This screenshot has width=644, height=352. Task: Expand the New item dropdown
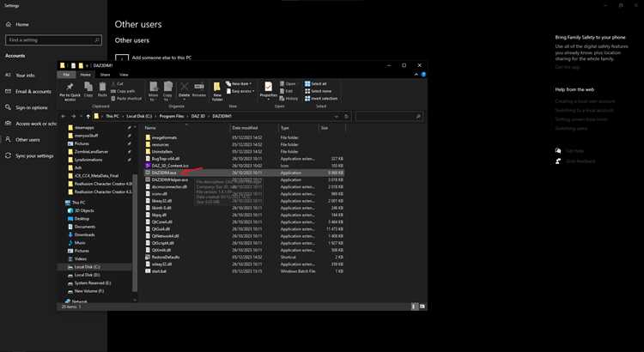click(x=251, y=84)
